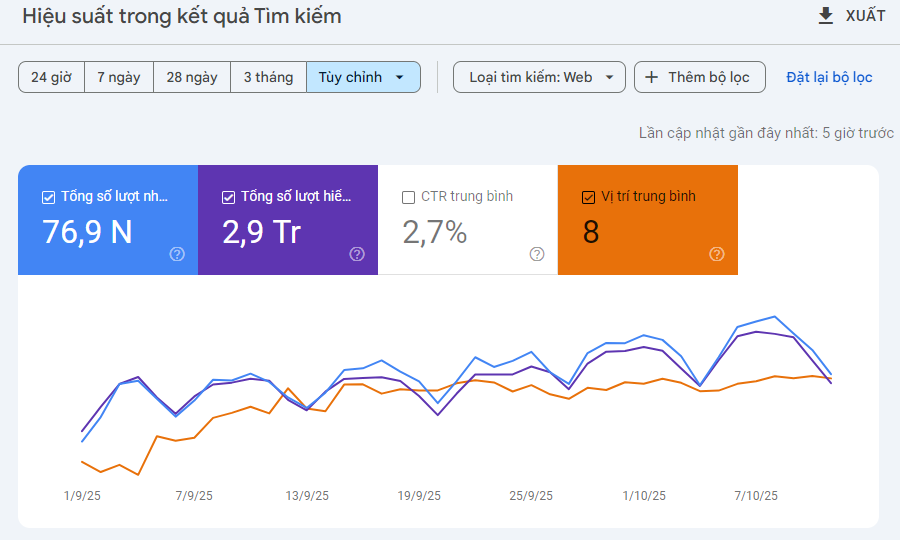Open the Tùy chỉnh date range dropdown
The height and width of the screenshot is (540, 900).
[x=363, y=77]
